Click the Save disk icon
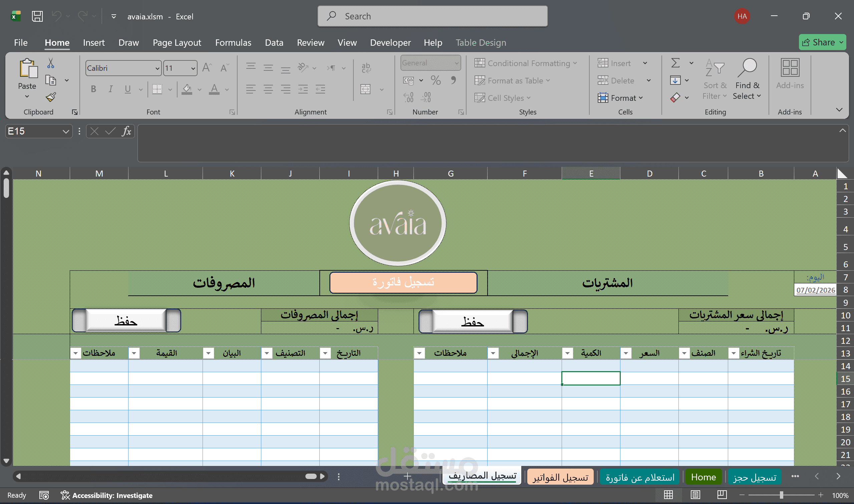854x504 pixels. (37, 16)
